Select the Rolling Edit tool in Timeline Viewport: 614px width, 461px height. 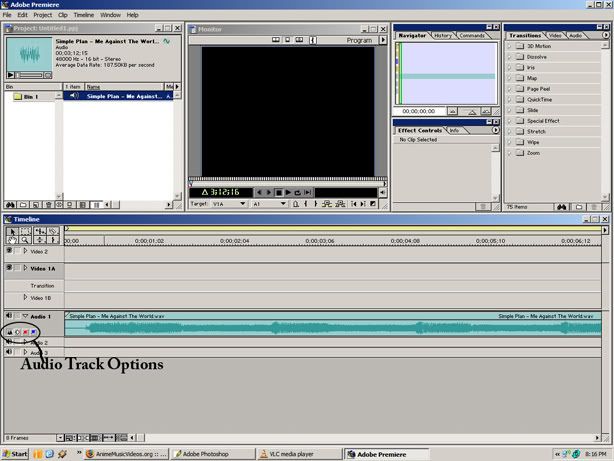tap(39, 231)
